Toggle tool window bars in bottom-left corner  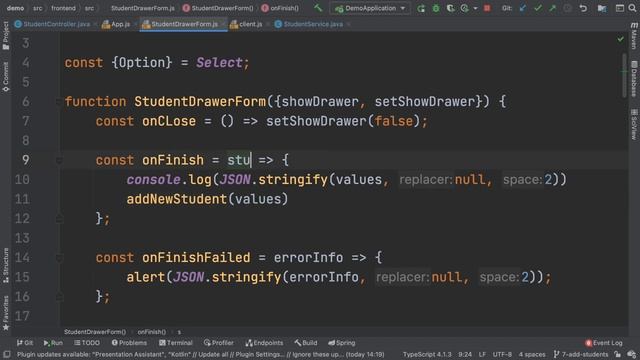(7, 354)
